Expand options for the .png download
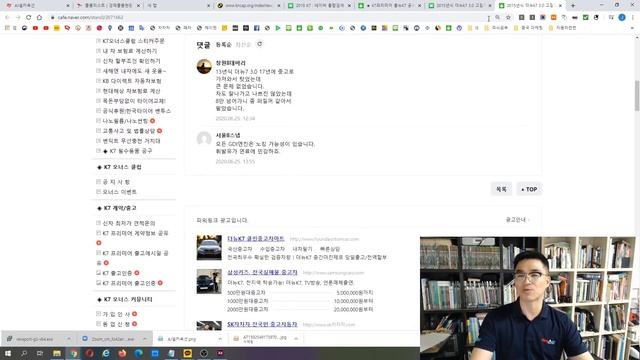 [x=220, y=339]
